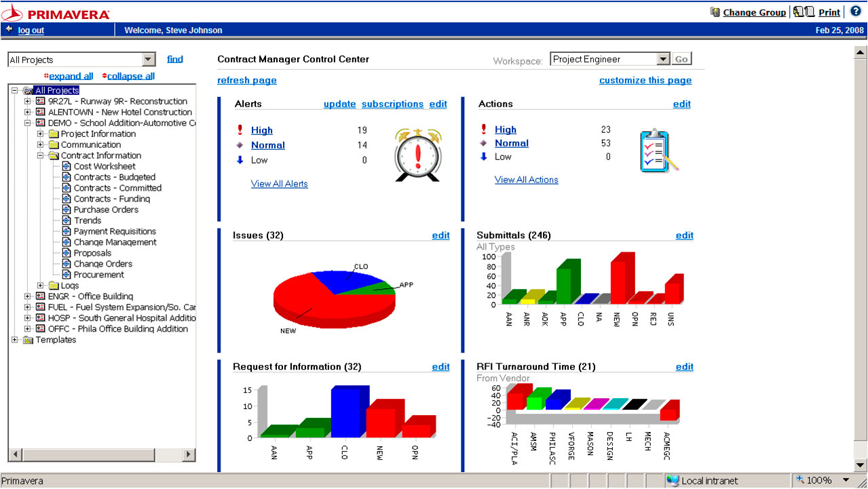868x489 pixels.
Task: Click the Alerts subscriptions link
Action: [393, 104]
